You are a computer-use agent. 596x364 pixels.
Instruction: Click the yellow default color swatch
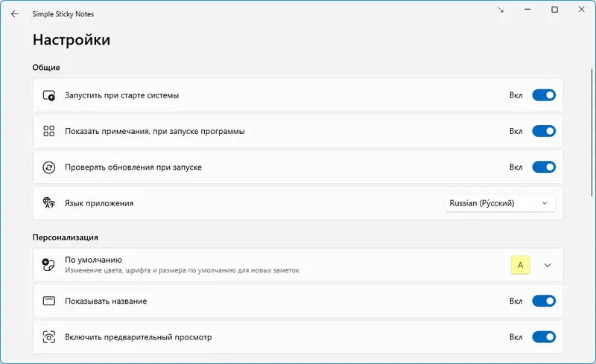tap(520, 265)
